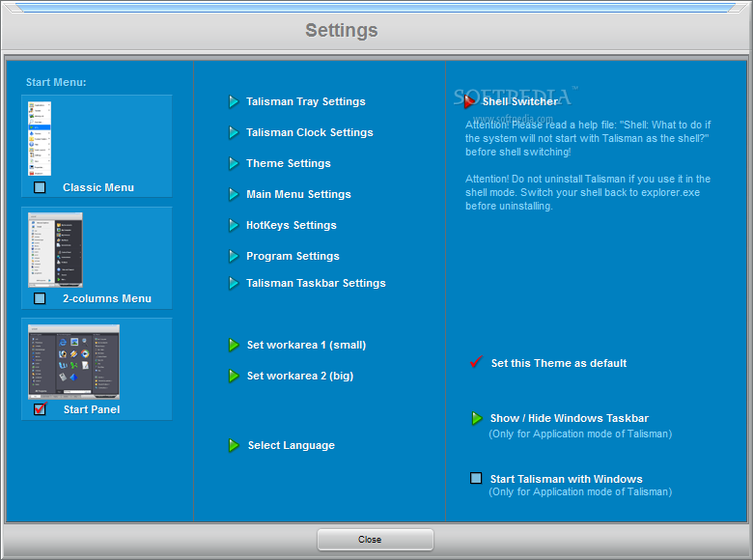The width and height of the screenshot is (753, 560).
Task: Open Main Menu Settings
Action: (298, 194)
